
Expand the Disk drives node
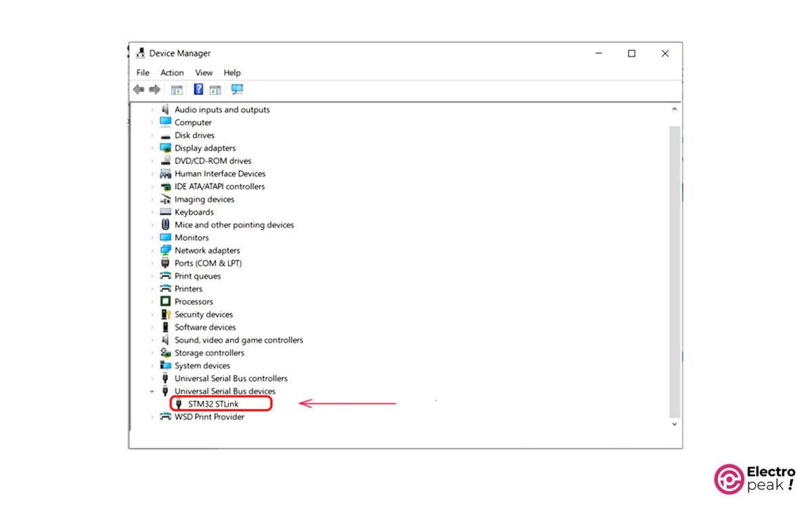tap(152, 135)
